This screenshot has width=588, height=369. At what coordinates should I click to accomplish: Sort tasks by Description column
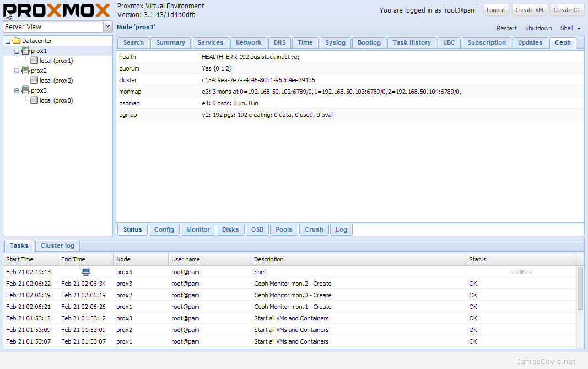tap(359, 259)
